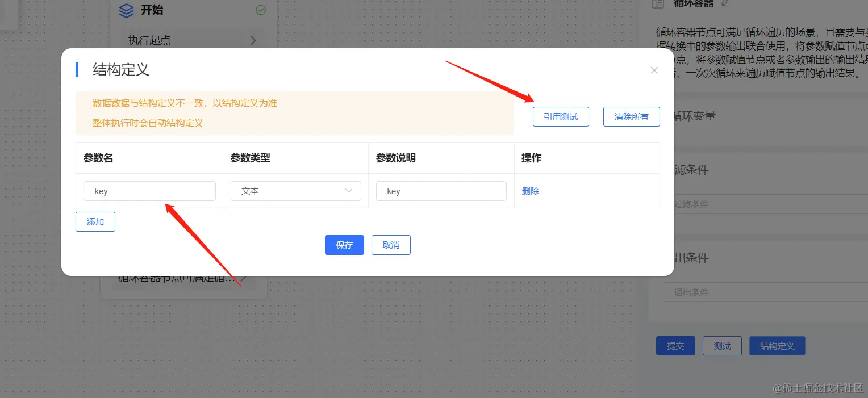The image size is (868, 398).
Task: Click the edit pencil icon beside 循环容器 title
Action: 725,3
